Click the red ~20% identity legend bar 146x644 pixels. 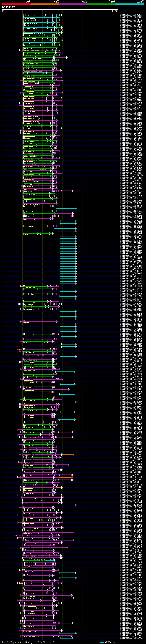coord(16,4)
